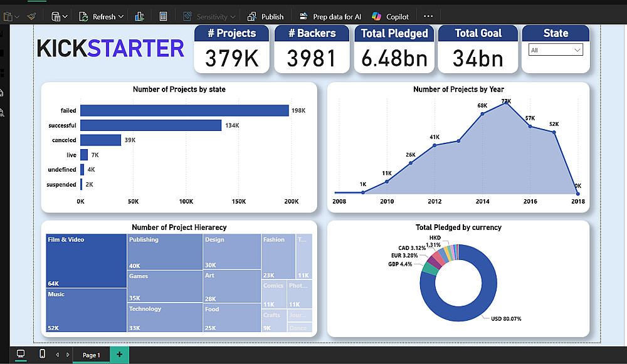The width and height of the screenshot is (627, 364).
Task: Click the Publishing treemap tile
Action: point(165,252)
